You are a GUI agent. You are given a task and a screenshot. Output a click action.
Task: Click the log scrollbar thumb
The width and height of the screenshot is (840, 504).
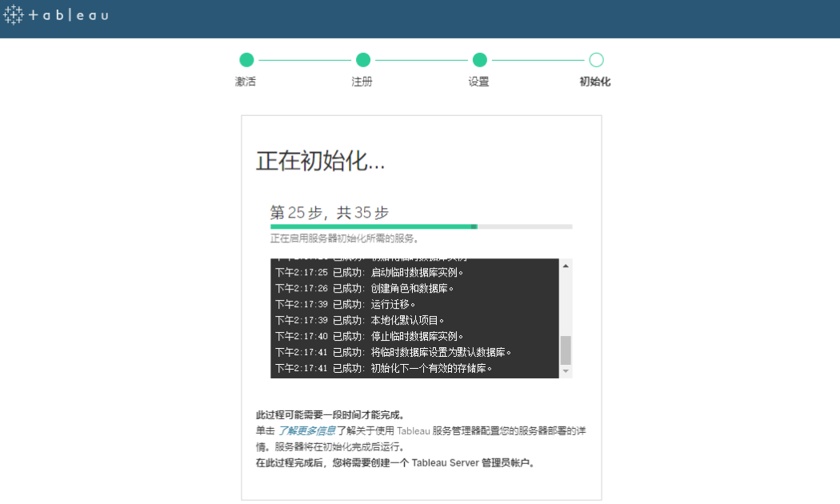(566, 350)
